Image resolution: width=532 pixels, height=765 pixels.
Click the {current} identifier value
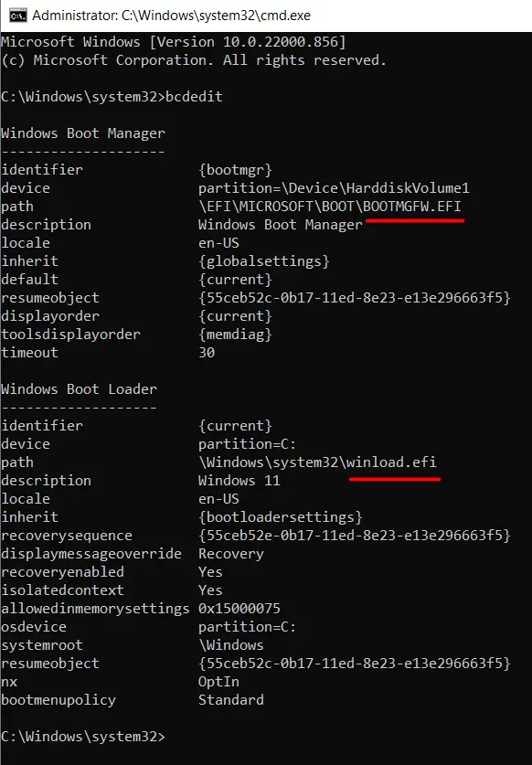233,425
